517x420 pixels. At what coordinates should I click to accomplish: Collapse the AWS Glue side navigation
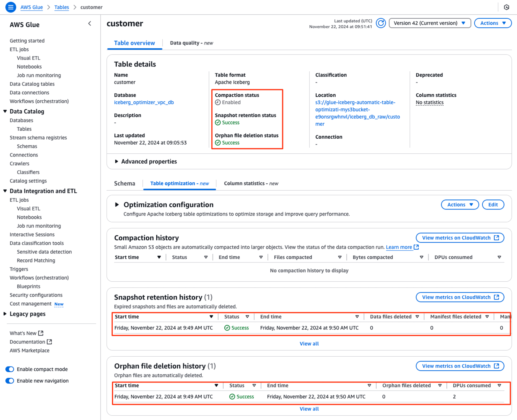90,24
